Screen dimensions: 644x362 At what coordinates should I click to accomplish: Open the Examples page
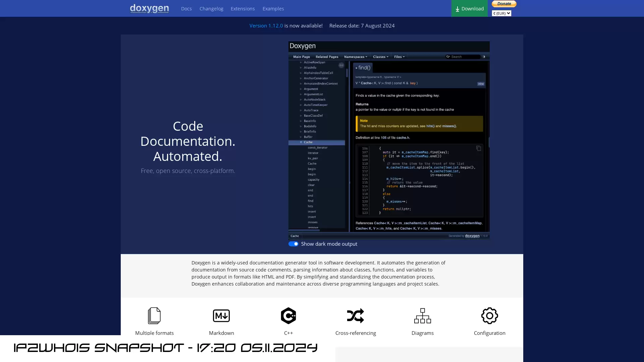click(x=273, y=9)
